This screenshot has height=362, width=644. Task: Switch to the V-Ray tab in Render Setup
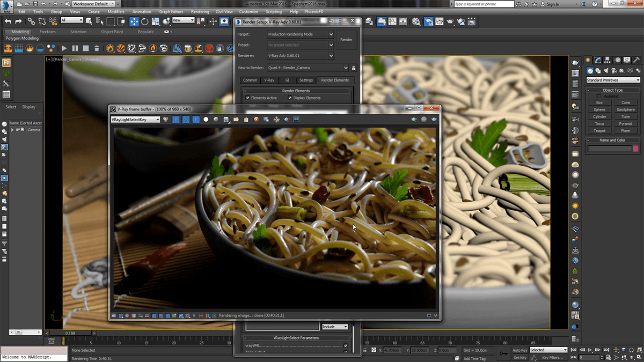tap(269, 80)
